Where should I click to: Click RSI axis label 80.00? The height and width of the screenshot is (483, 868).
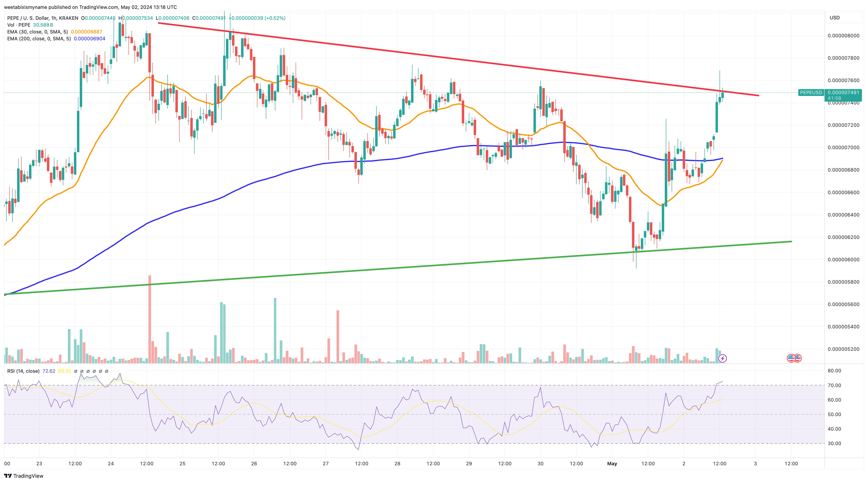(x=834, y=371)
